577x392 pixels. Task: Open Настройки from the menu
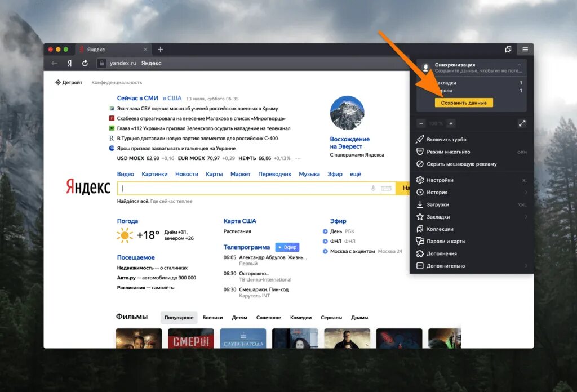point(472,180)
